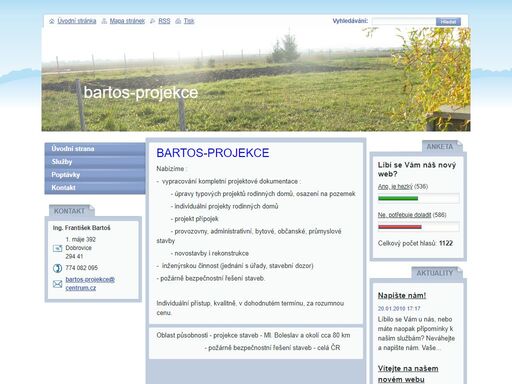Click the RSS feed icon
The width and height of the screenshot is (512, 384).
(153, 21)
